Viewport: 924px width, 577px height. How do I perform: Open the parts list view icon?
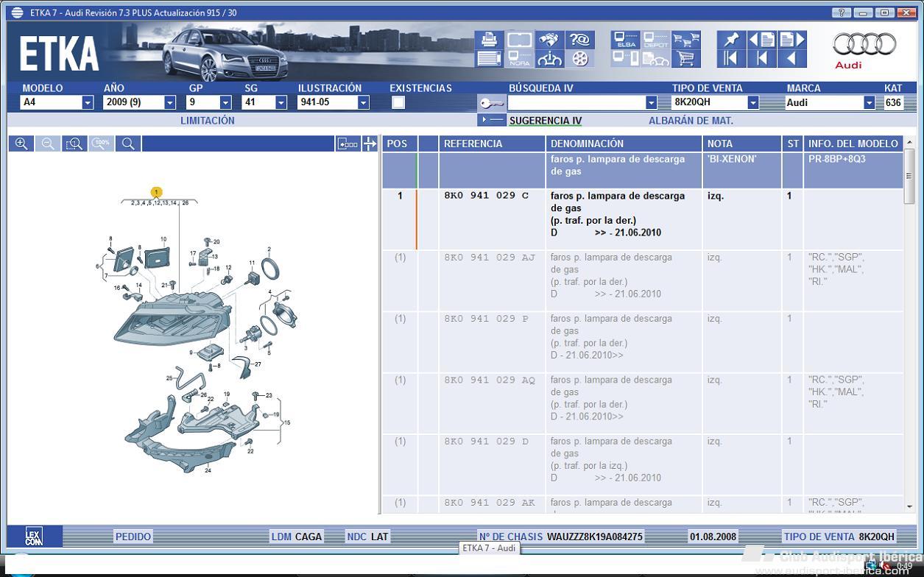(489, 58)
